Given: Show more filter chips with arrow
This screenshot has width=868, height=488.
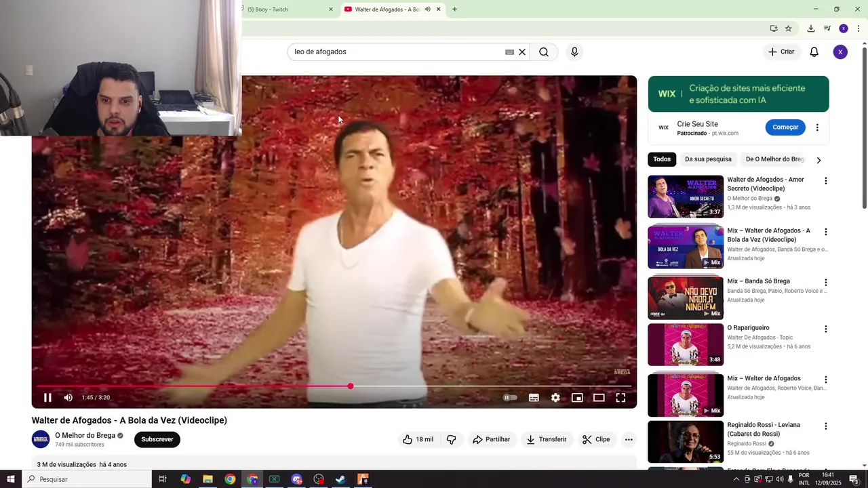Looking at the screenshot, I should click(818, 160).
